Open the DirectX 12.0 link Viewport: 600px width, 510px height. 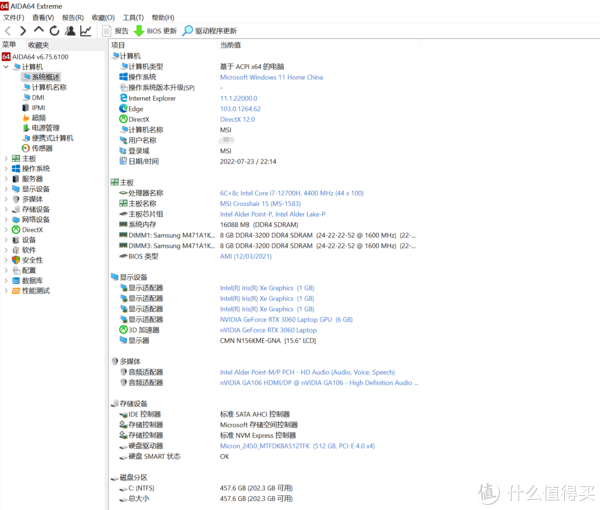tap(237, 119)
